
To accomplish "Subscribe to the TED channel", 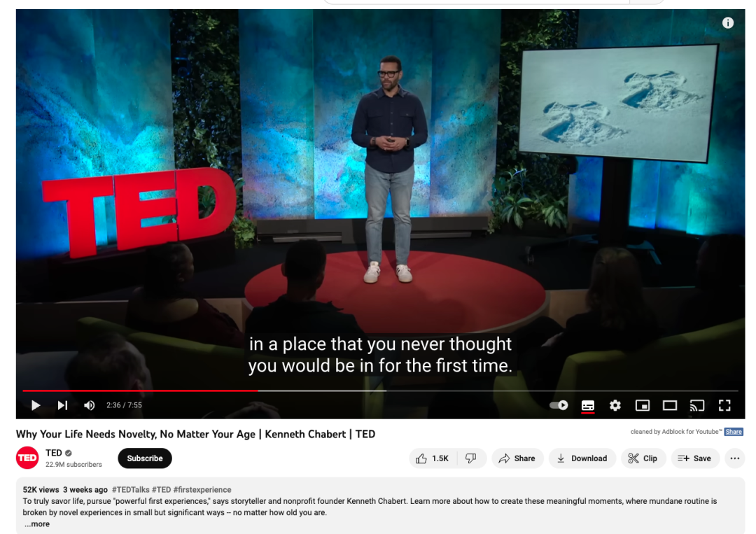I will click(x=145, y=458).
